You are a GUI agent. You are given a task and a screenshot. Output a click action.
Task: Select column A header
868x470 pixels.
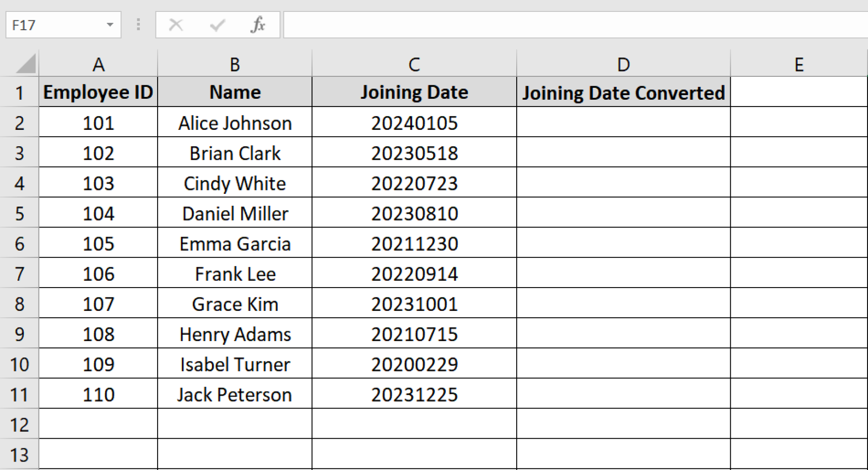click(98, 64)
